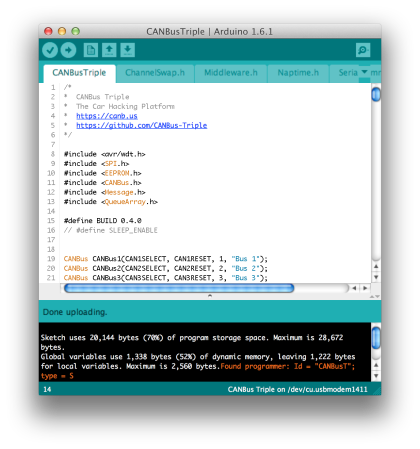Click the console pane divider handle
The image size is (420, 449).
click(210, 296)
